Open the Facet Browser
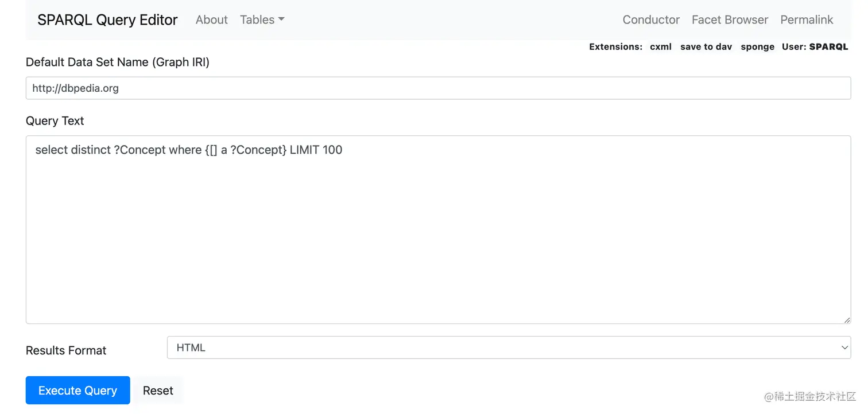The height and width of the screenshot is (414, 868). tap(730, 19)
